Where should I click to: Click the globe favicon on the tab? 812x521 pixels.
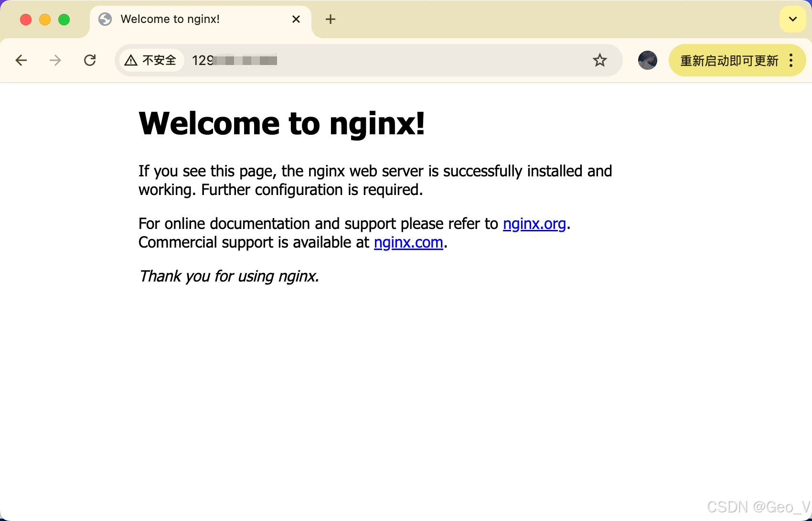tap(105, 19)
